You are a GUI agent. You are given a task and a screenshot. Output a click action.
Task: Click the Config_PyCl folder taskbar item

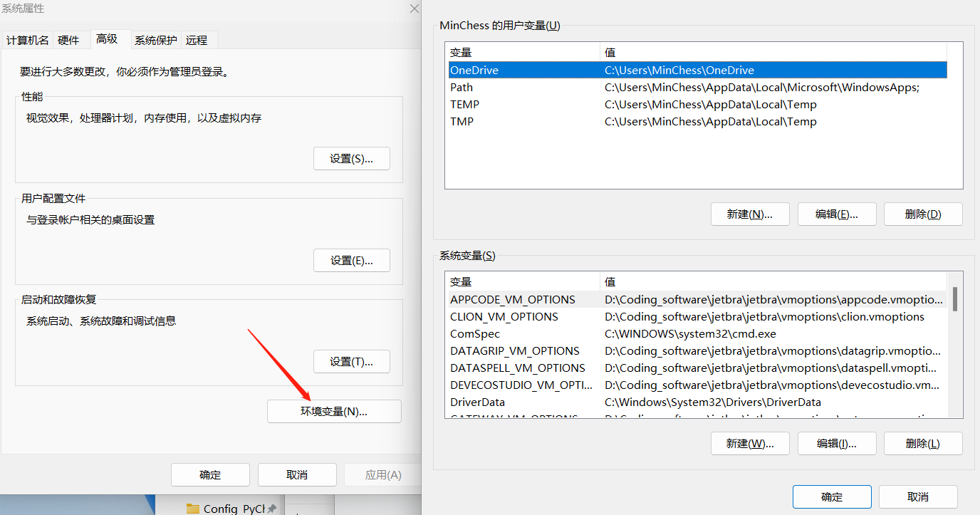pos(231,508)
